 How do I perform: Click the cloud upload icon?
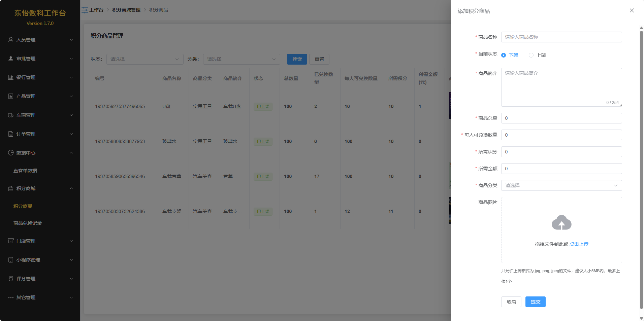[x=561, y=223]
